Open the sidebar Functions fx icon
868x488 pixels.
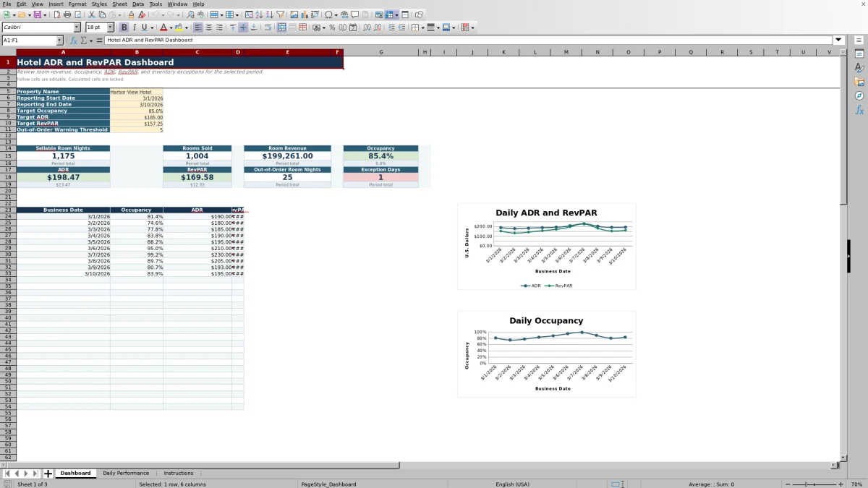859,110
